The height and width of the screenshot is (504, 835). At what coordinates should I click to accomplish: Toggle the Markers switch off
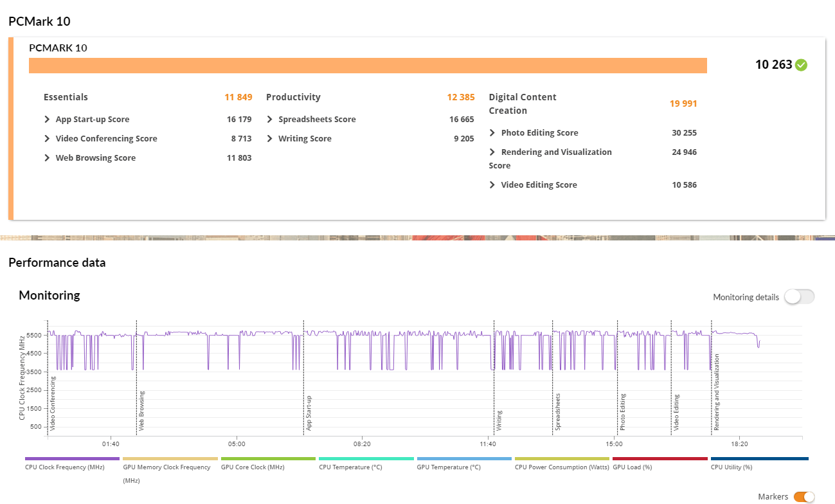tap(804, 497)
